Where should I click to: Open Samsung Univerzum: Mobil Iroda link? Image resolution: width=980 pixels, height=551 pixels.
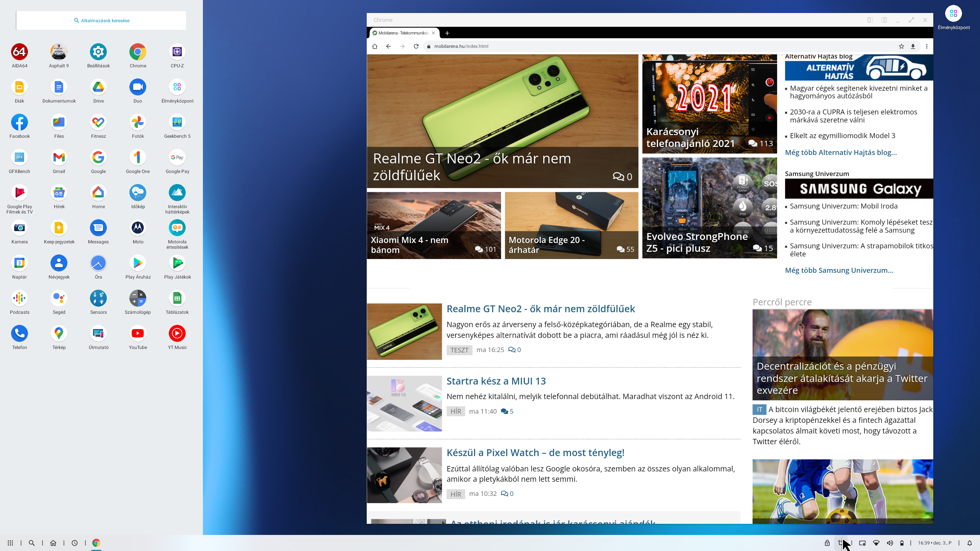pyautogui.click(x=844, y=206)
